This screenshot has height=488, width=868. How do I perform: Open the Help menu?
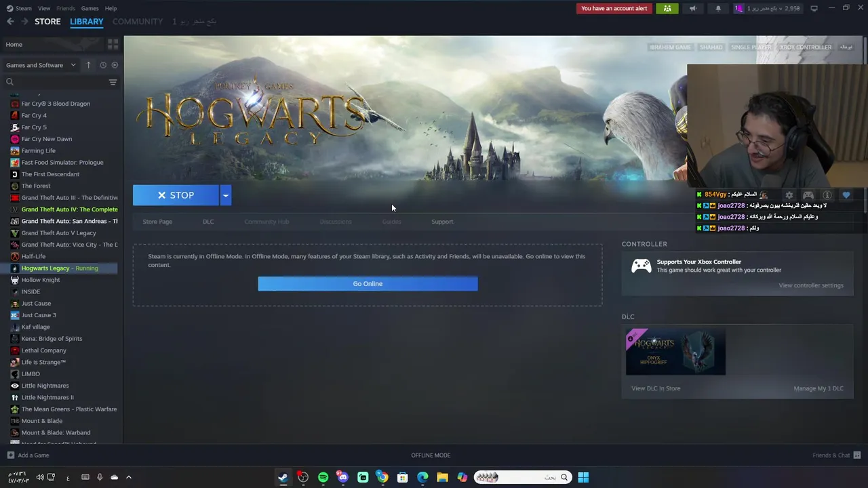point(111,8)
